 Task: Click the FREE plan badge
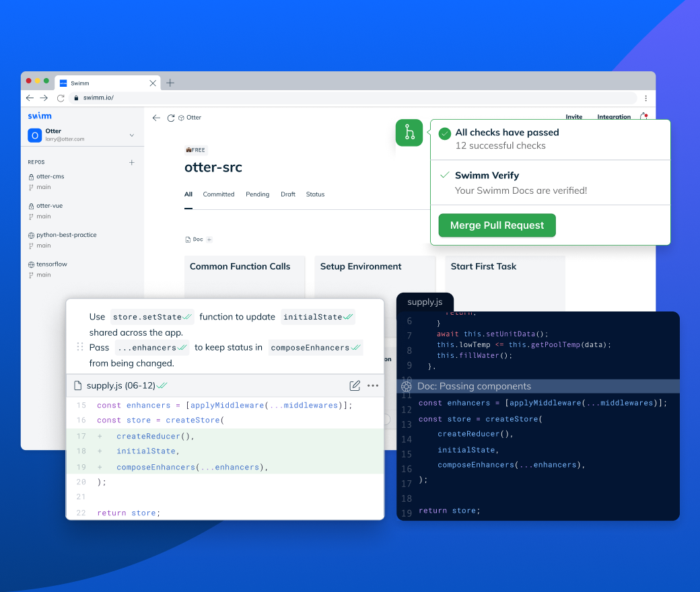click(x=196, y=150)
